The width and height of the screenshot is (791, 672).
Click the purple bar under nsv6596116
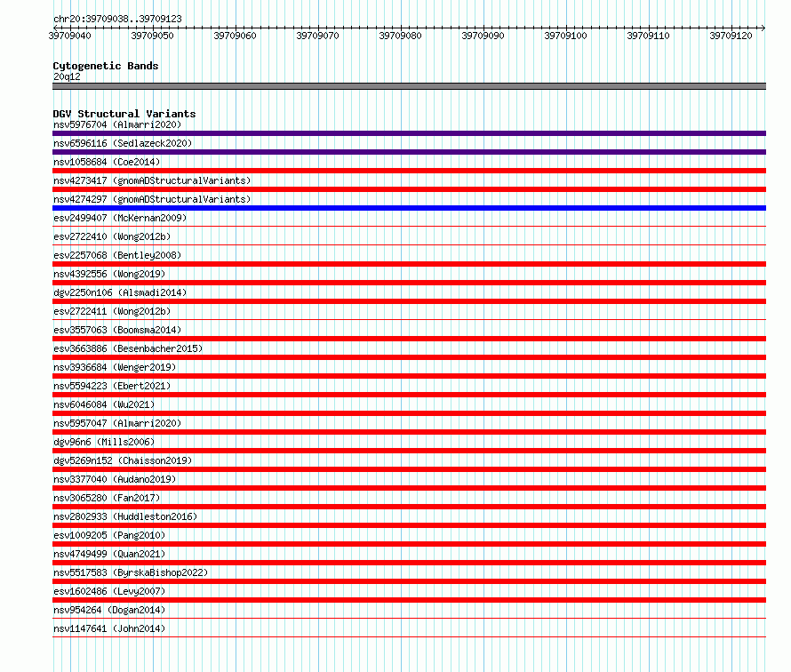409,152
